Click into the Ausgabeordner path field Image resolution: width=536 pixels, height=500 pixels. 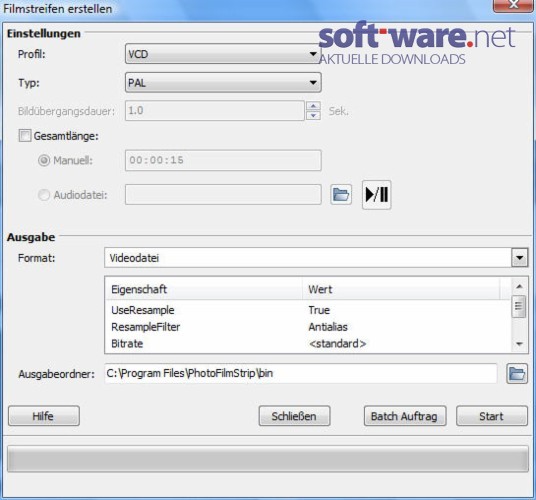pos(300,374)
